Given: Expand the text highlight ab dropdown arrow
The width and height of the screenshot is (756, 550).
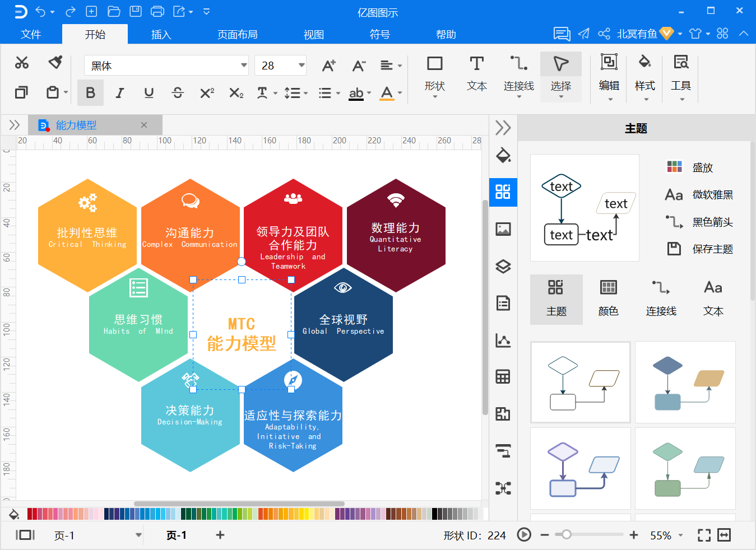Looking at the screenshot, I should point(369,94).
